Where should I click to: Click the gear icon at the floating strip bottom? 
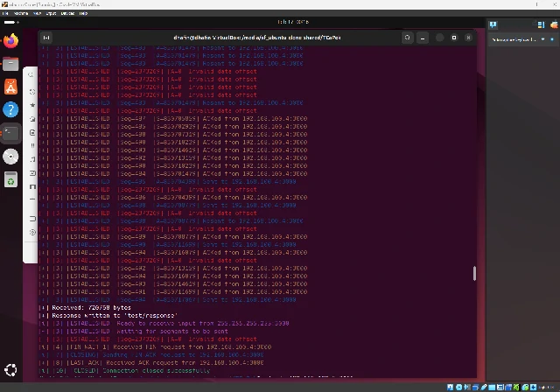(x=32, y=233)
